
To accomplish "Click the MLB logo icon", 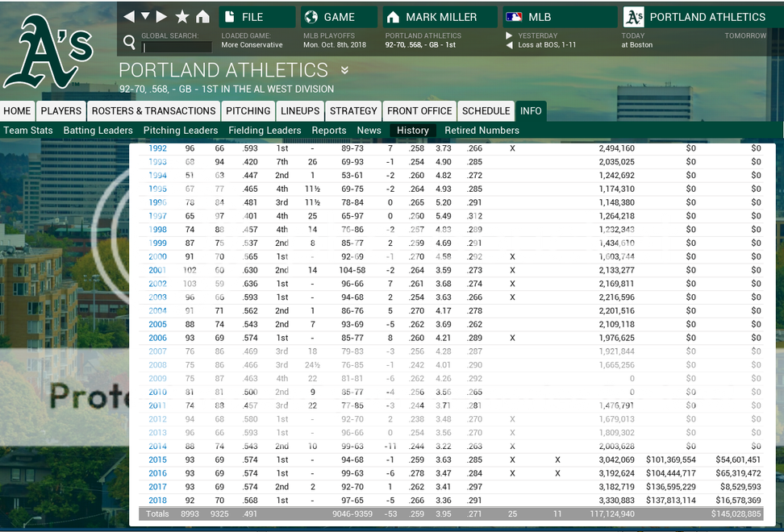I will [514, 17].
